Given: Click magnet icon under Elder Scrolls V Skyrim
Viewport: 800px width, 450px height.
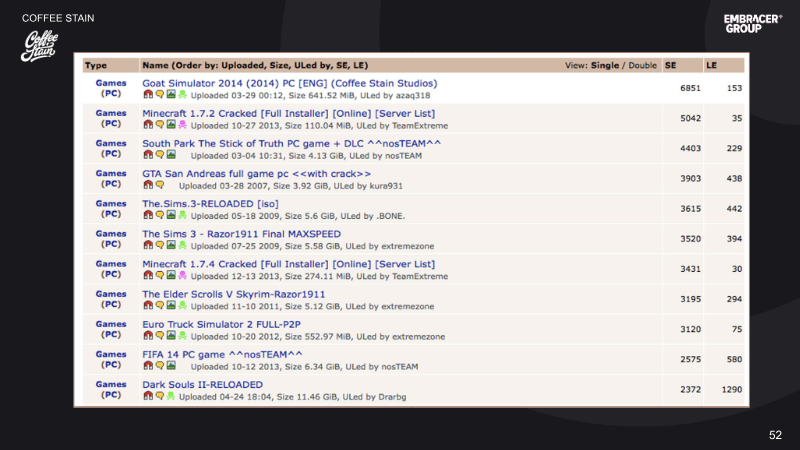Looking at the screenshot, I should coord(148,305).
